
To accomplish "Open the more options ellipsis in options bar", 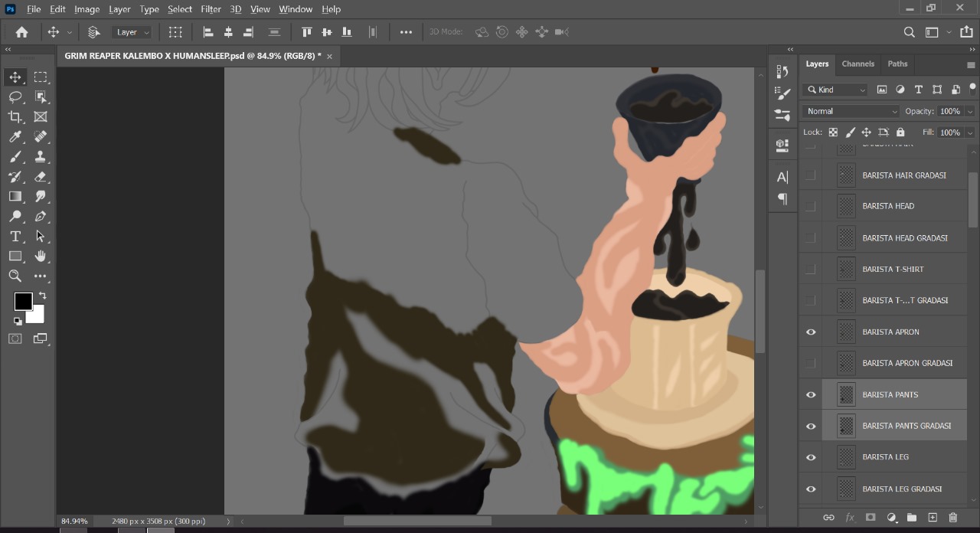I will 406,32.
